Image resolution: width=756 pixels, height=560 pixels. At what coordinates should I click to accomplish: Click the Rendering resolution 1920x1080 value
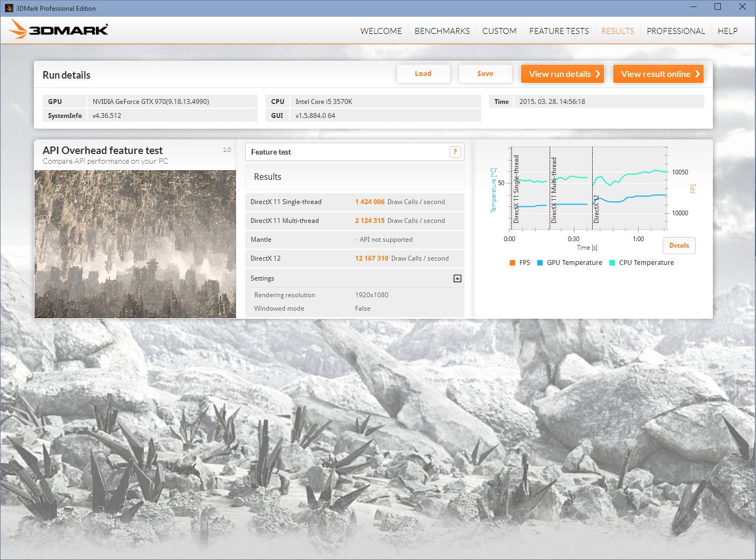click(372, 295)
